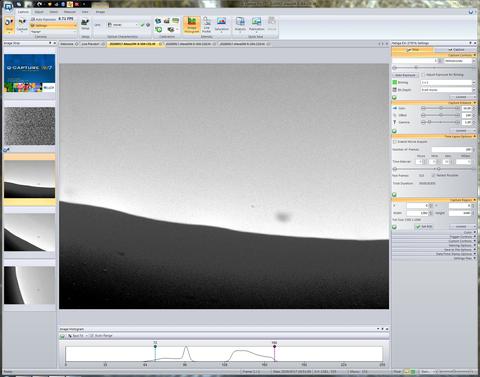This screenshot has width=480, height=377.
Task: Click the green icon in the status bar
Action: coord(413,371)
